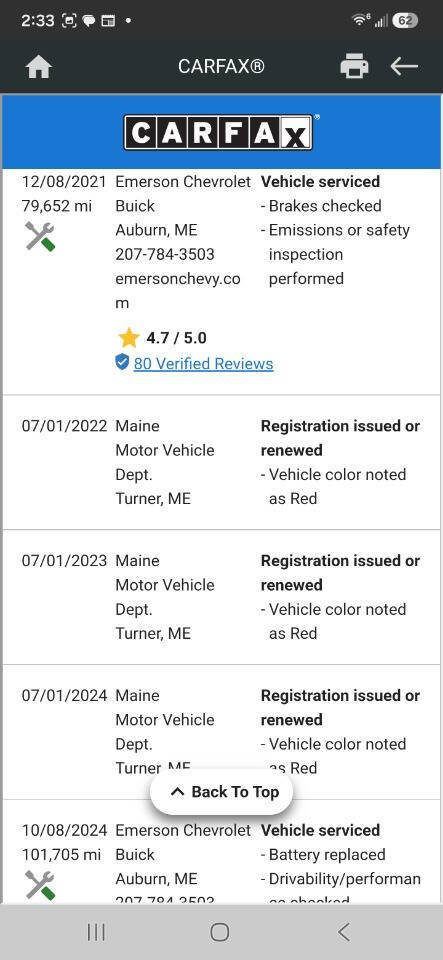Tap the Android back navigation button
The height and width of the screenshot is (960, 443).
[x=344, y=932]
